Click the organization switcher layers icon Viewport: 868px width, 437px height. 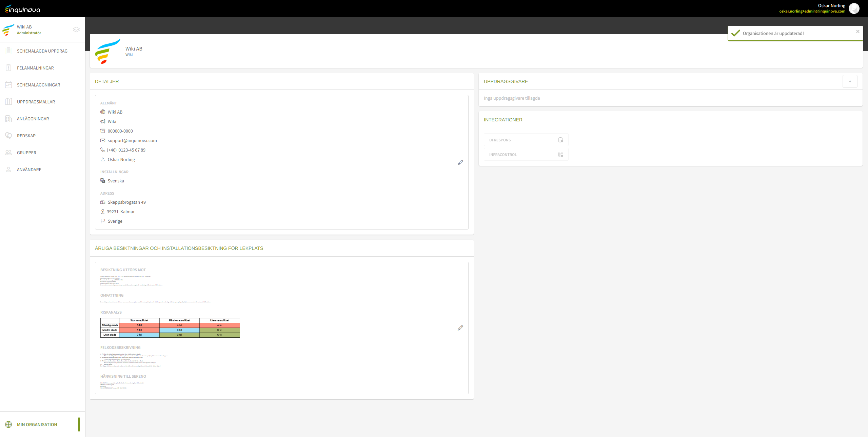[x=76, y=29]
